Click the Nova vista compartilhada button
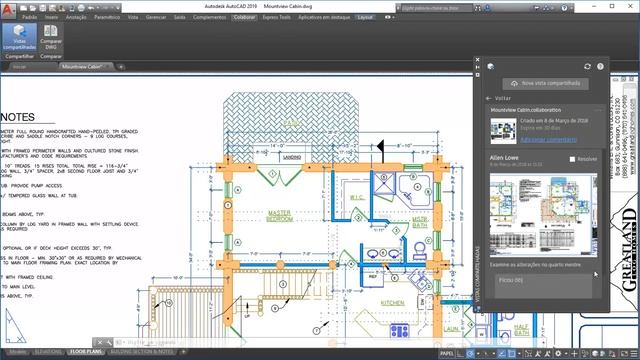This screenshot has height=360, width=640. [545, 84]
